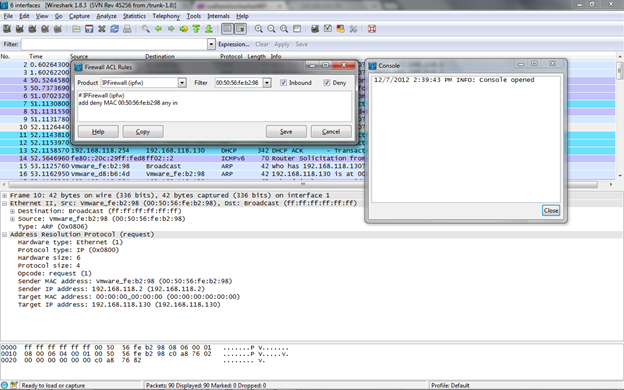Select Sender IP address 192.168.118.2 line
This screenshot has width=624, height=390.
(111, 289)
